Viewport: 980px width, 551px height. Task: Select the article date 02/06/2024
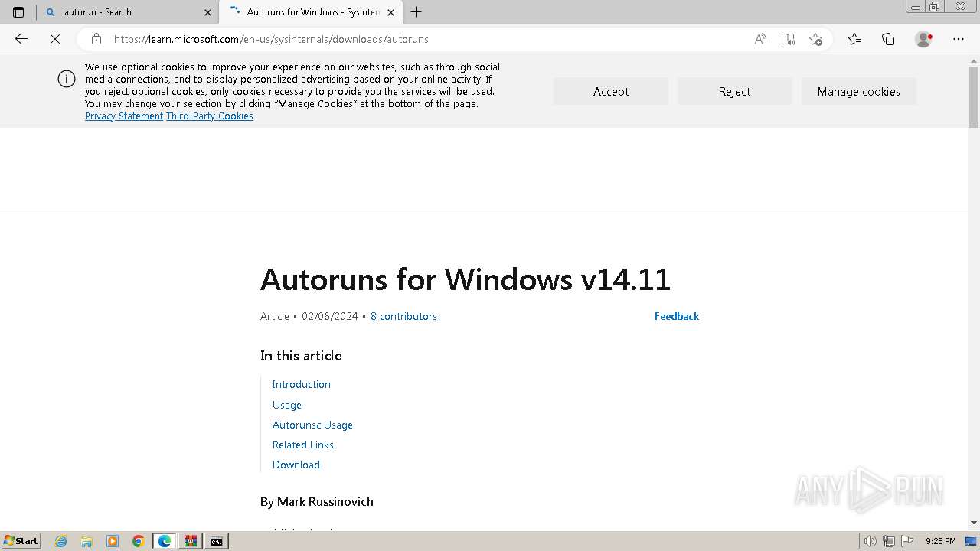[330, 316]
